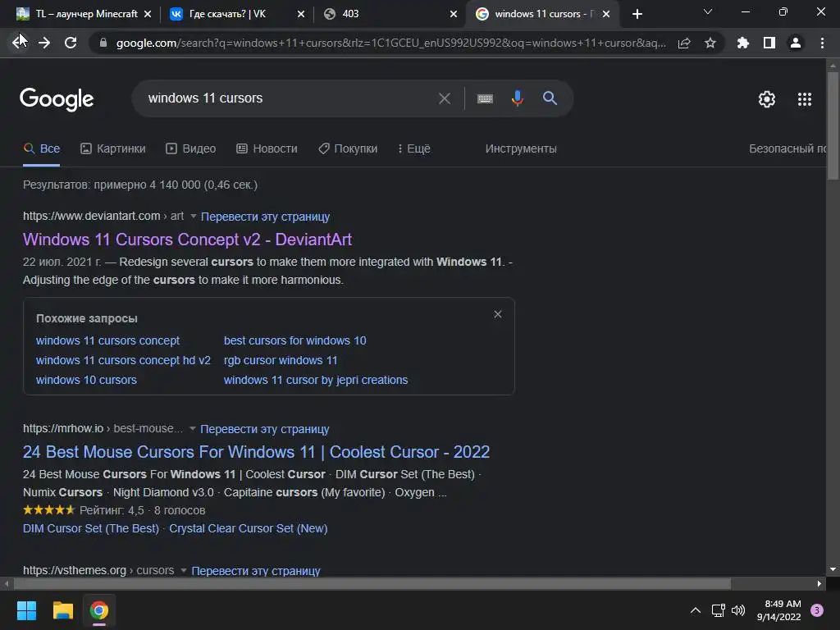This screenshot has width=840, height=630.
Task: Open Инструменты search tools
Action: tap(521, 149)
